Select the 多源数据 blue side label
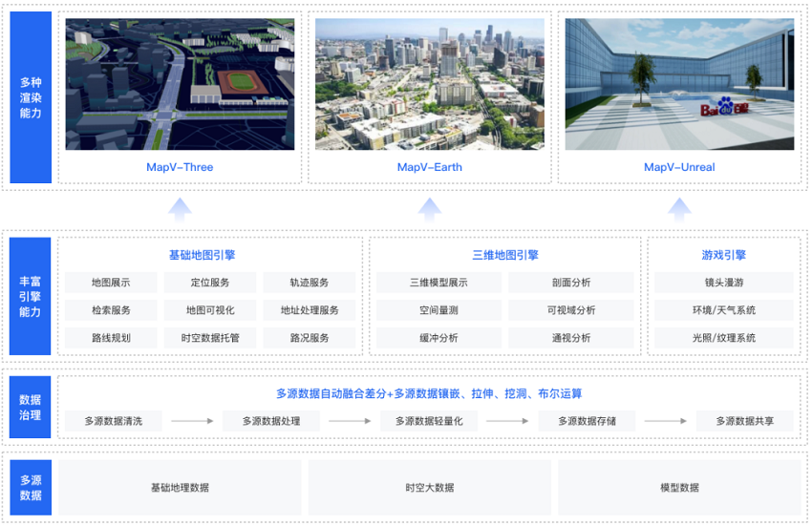Image resolution: width=812 pixels, height=526 pixels. [31, 487]
